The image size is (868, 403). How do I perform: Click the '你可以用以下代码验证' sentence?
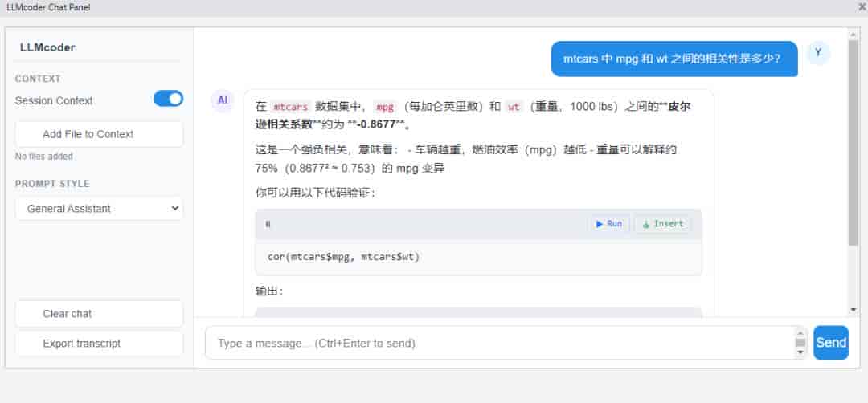[x=316, y=193]
